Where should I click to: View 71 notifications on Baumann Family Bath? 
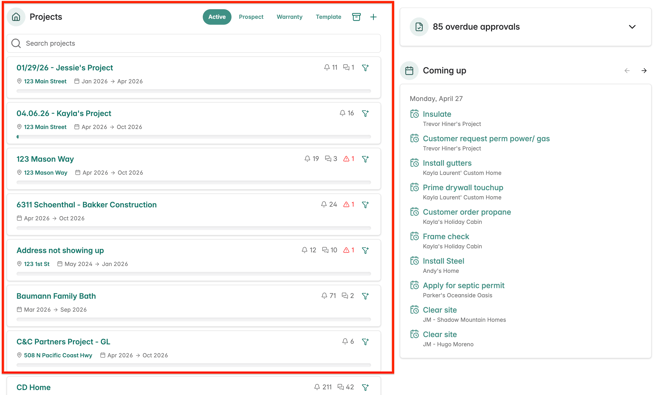329,296
